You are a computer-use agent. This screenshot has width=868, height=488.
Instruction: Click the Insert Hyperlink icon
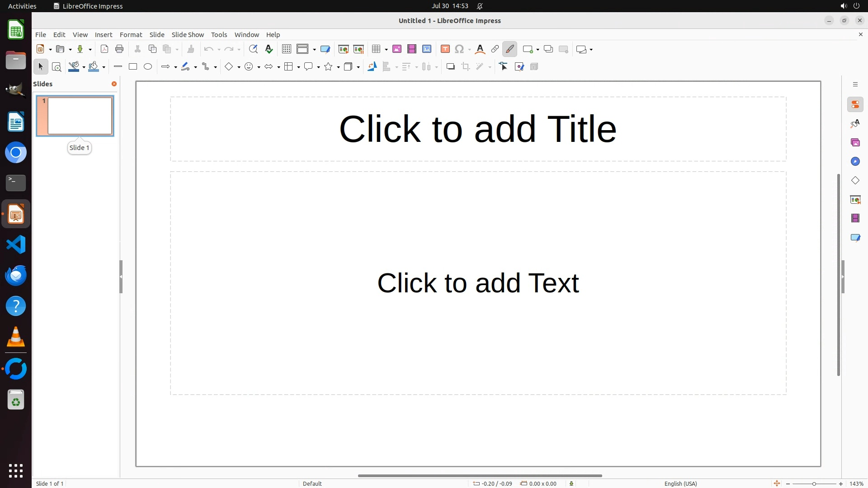(495, 49)
